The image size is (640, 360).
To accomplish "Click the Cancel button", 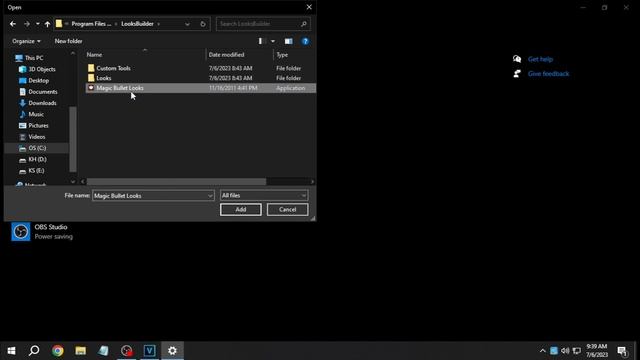I will click(287, 209).
